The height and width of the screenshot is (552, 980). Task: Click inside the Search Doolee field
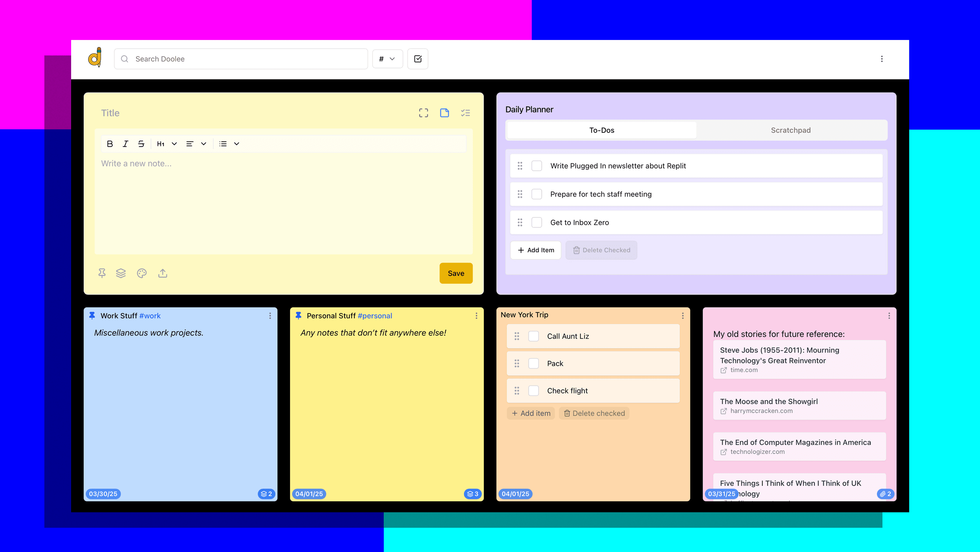pyautogui.click(x=241, y=59)
